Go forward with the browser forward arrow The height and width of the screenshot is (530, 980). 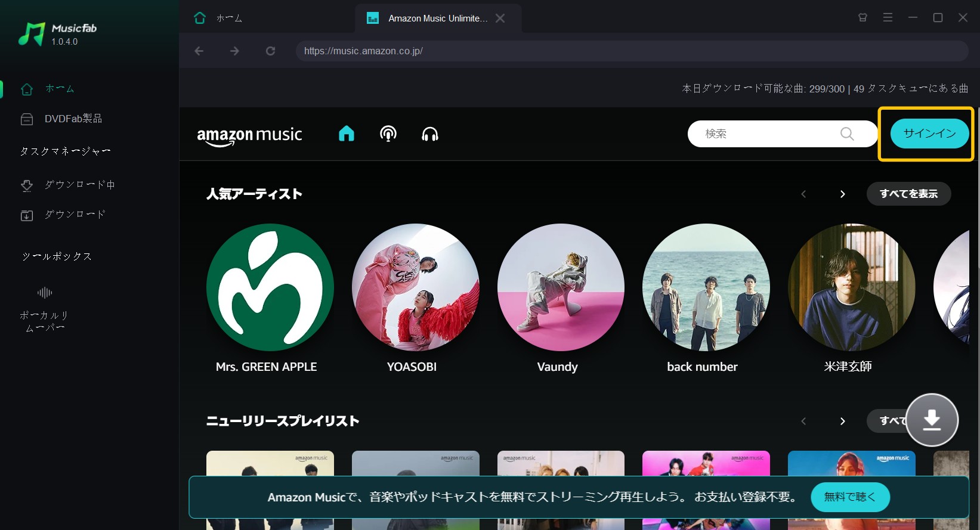[235, 51]
